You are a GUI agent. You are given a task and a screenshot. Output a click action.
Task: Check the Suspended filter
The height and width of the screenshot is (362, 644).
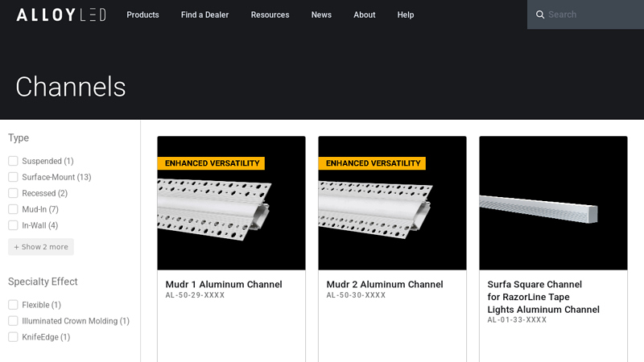click(x=13, y=161)
